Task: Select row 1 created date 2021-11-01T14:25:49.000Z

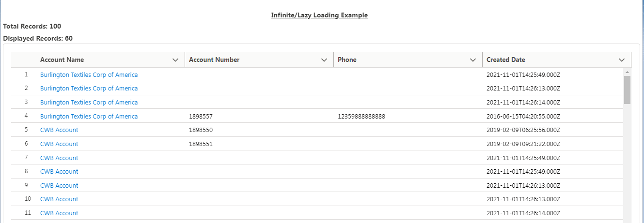Action: (523, 75)
